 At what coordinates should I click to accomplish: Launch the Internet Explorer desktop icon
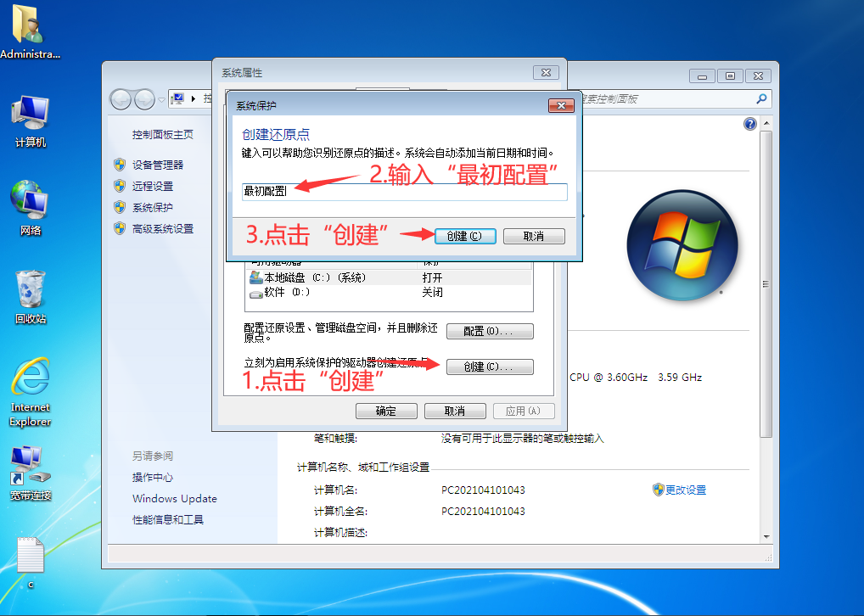pyautogui.click(x=31, y=392)
